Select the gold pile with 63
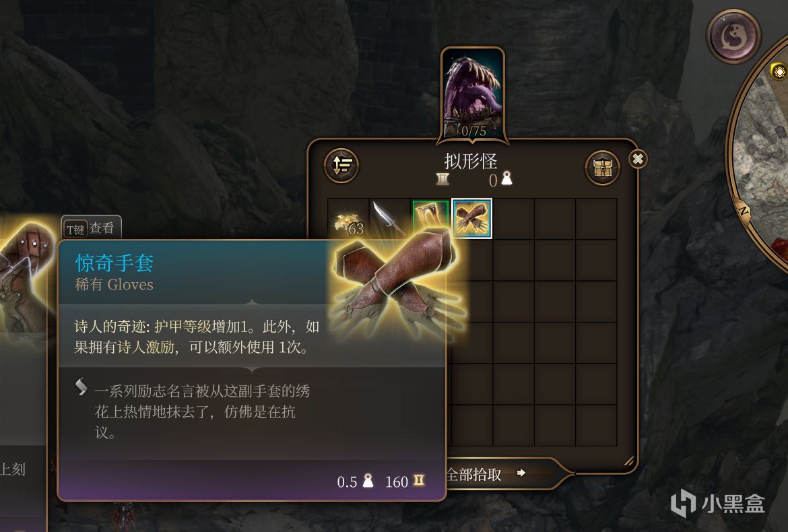The height and width of the screenshot is (532, 788). 348,219
